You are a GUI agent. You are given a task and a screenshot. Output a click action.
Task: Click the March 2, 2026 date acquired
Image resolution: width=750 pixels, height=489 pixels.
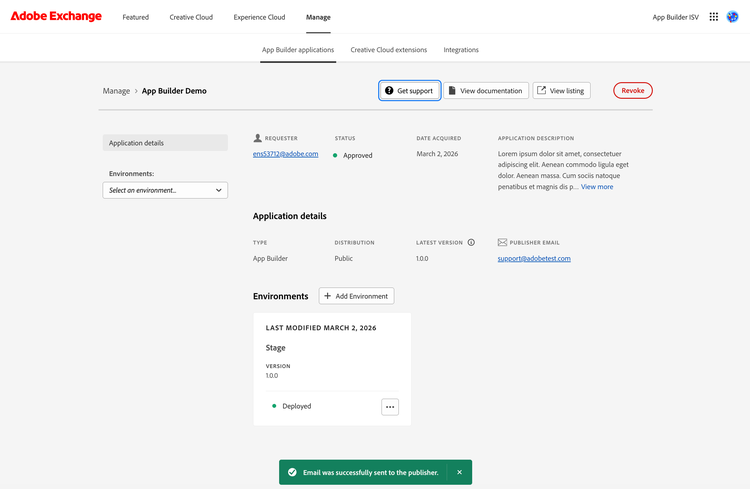(x=437, y=154)
